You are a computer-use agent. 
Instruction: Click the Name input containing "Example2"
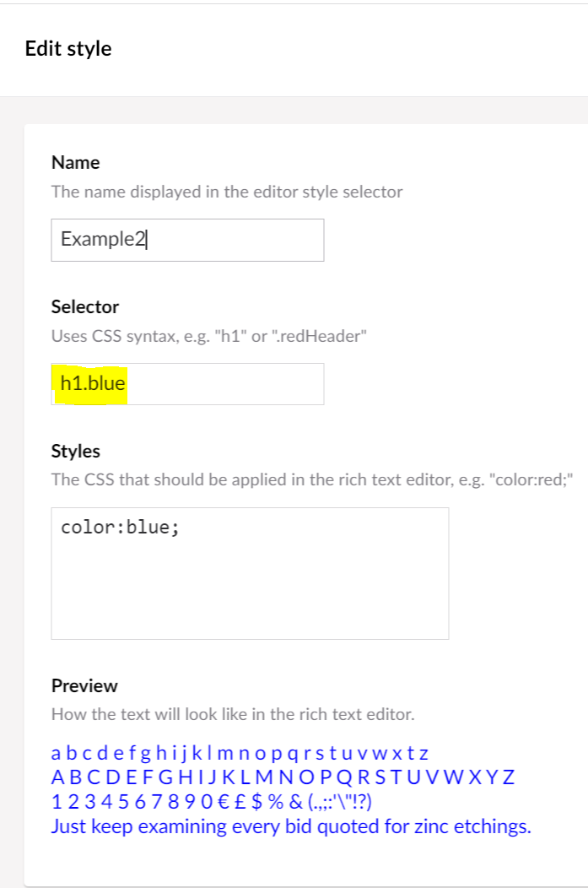tap(187, 240)
